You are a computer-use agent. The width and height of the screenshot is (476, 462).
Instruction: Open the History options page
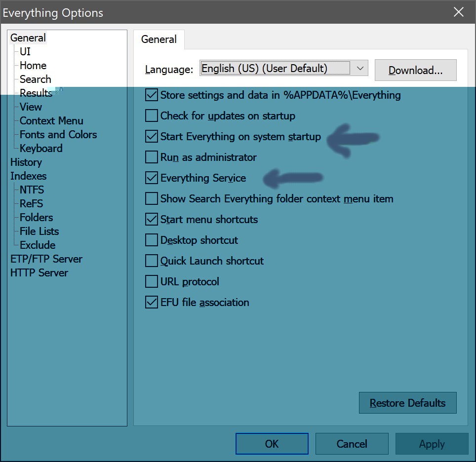click(26, 162)
